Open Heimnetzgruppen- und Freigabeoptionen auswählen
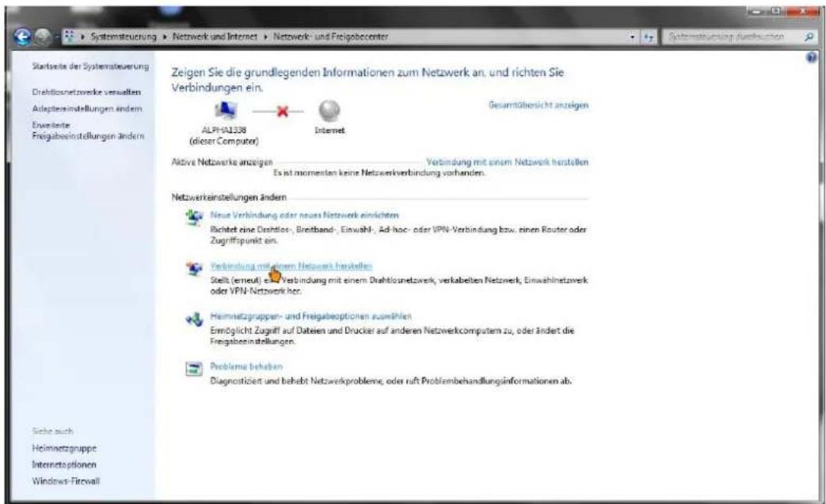The width and height of the screenshot is (826, 504). pos(310,316)
